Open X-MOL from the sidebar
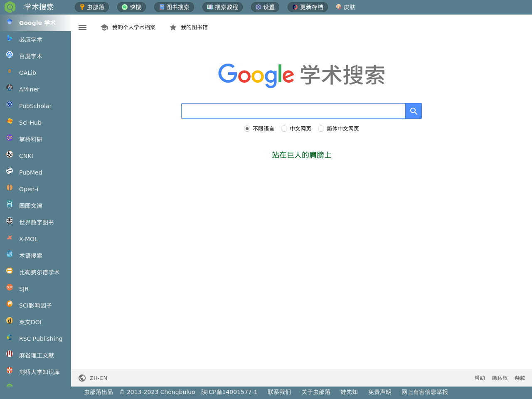532x399 pixels. pyautogui.click(x=28, y=239)
